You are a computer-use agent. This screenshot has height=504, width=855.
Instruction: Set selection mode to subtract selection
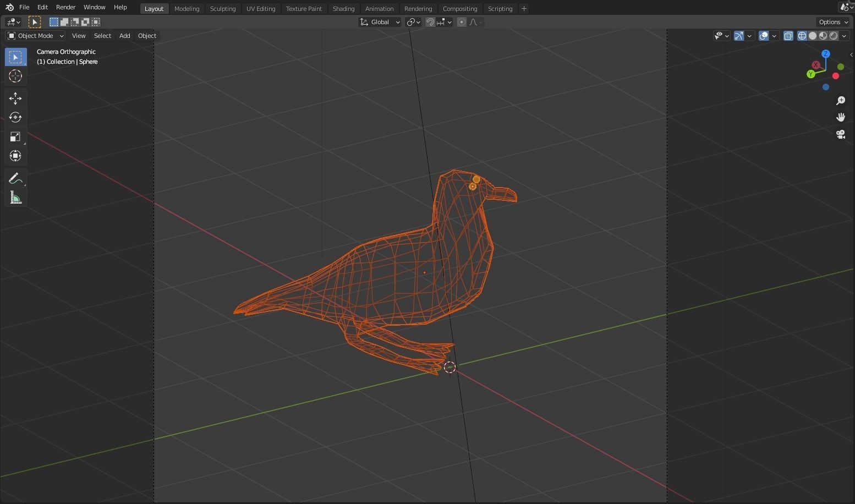coord(75,22)
